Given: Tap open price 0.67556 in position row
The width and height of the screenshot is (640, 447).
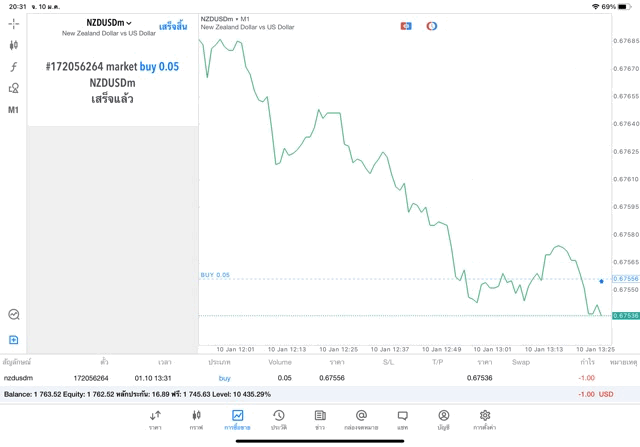Looking at the screenshot, I should (332, 378).
